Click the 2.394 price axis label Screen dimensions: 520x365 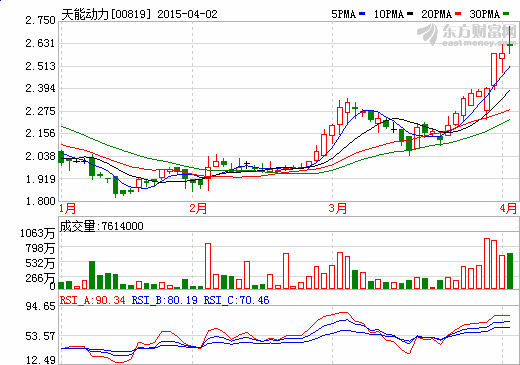pyautogui.click(x=40, y=88)
